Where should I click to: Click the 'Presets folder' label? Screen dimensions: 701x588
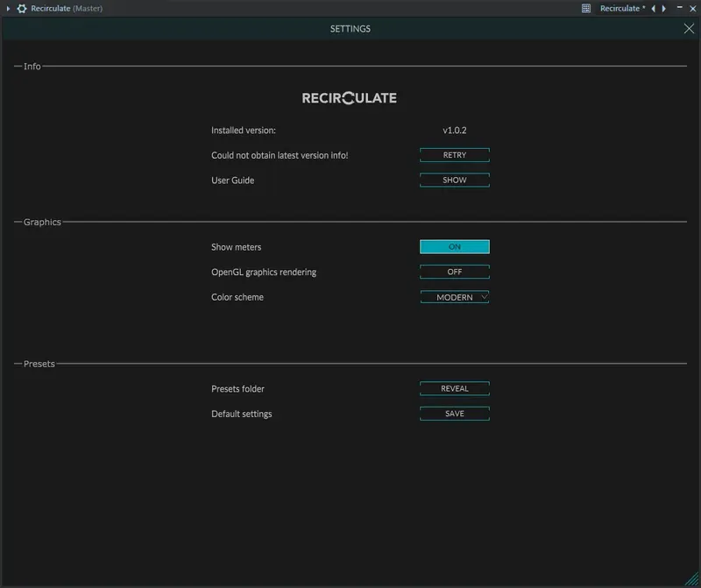237,388
